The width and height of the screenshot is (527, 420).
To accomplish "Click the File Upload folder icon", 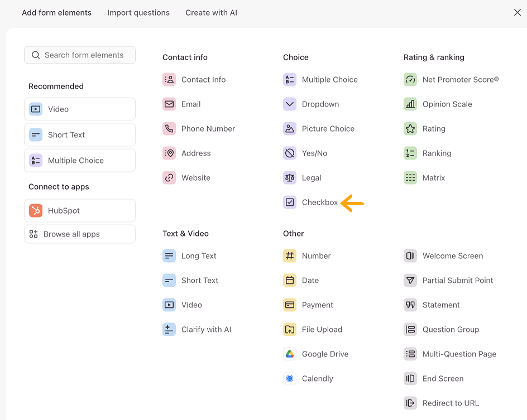I will click(x=290, y=329).
